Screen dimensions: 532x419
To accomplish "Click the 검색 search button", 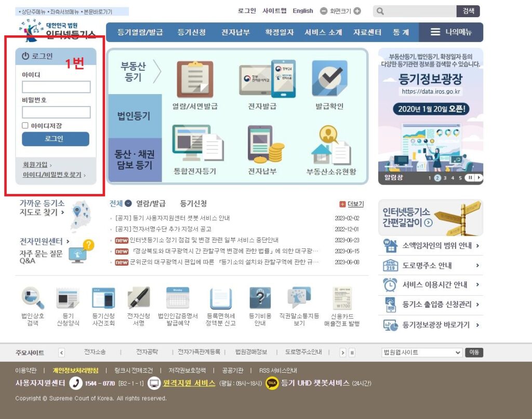I will (x=468, y=11).
